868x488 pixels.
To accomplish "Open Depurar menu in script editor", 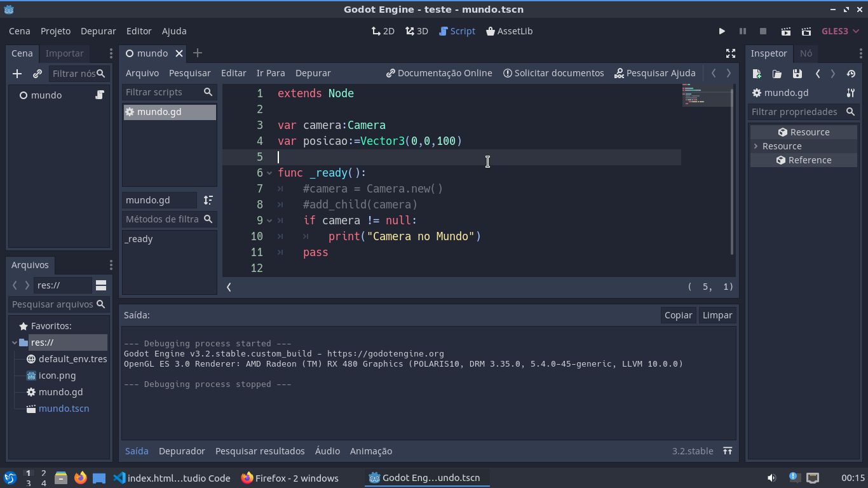I will pyautogui.click(x=313, y=73).
